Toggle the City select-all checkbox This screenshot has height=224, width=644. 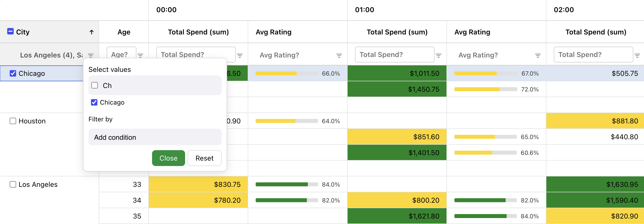pos(10,31)
